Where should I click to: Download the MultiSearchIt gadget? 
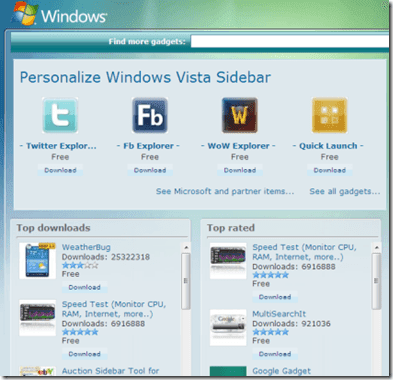[275, 354]
